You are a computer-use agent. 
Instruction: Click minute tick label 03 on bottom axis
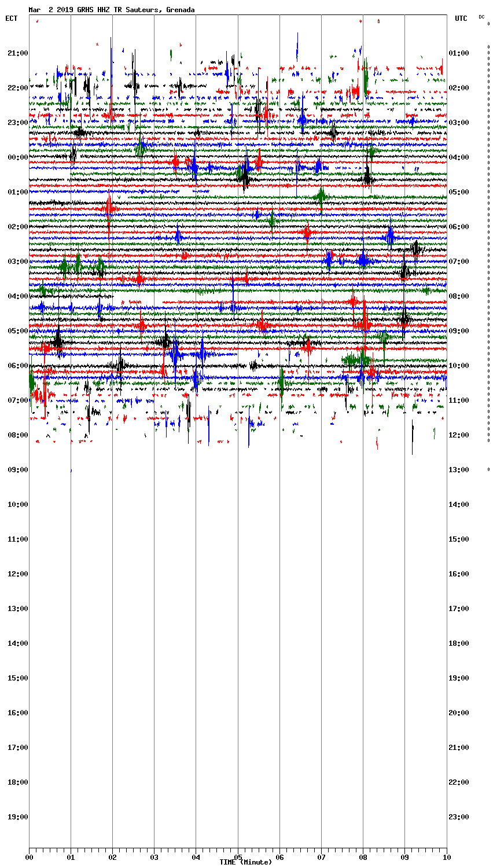154,857
